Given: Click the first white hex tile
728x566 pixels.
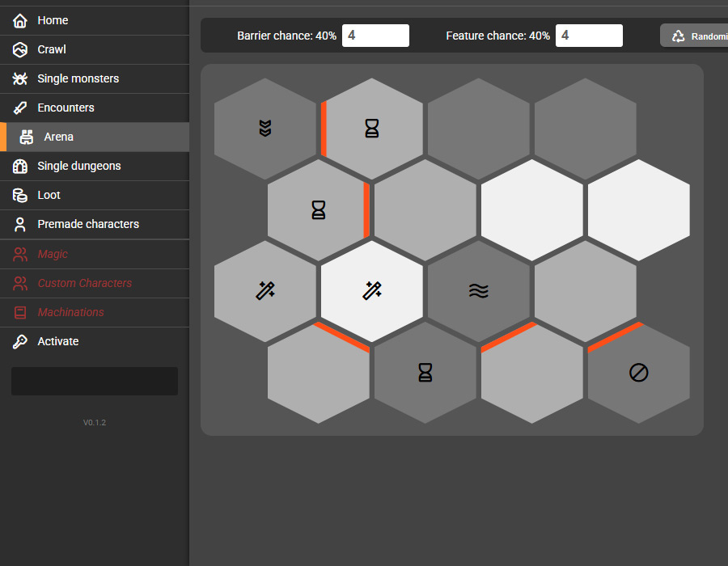Looking at the screenshot, I should click(532, 209).
